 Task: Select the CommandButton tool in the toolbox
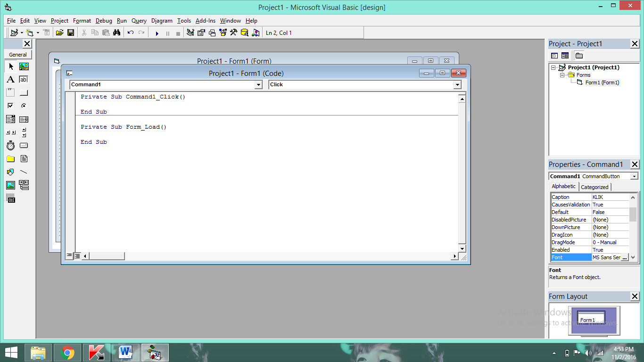24,92
